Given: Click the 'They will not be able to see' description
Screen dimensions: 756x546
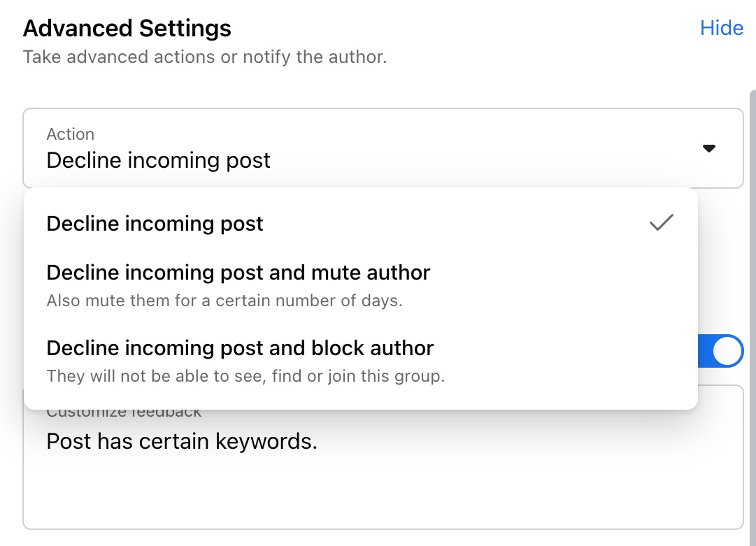Looking at the screenshot, I should point(245,376).
